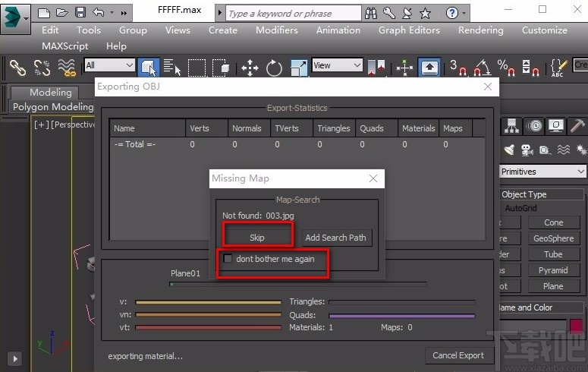Click the binoculars search icon

(371, 14)
